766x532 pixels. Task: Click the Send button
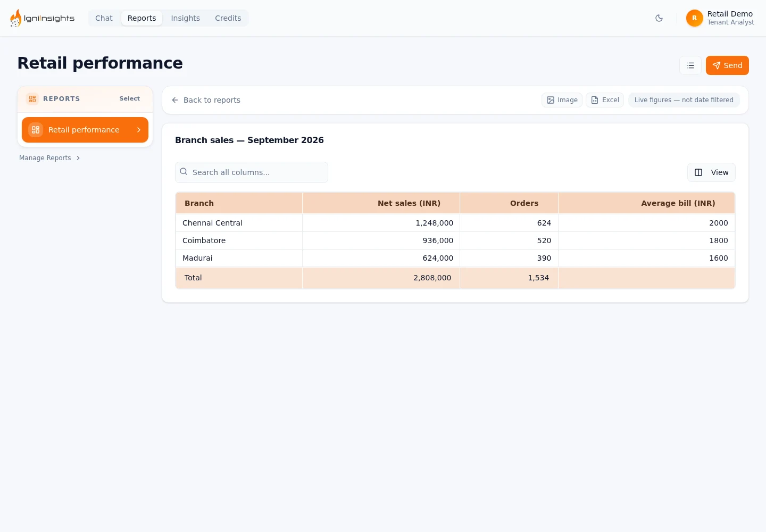click(x=727, y=65)
